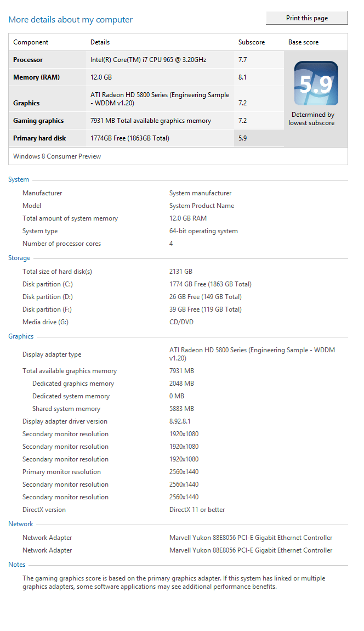
Task: Click the Storage section heading
Action: pyautogui.click(x=19, y=258)
